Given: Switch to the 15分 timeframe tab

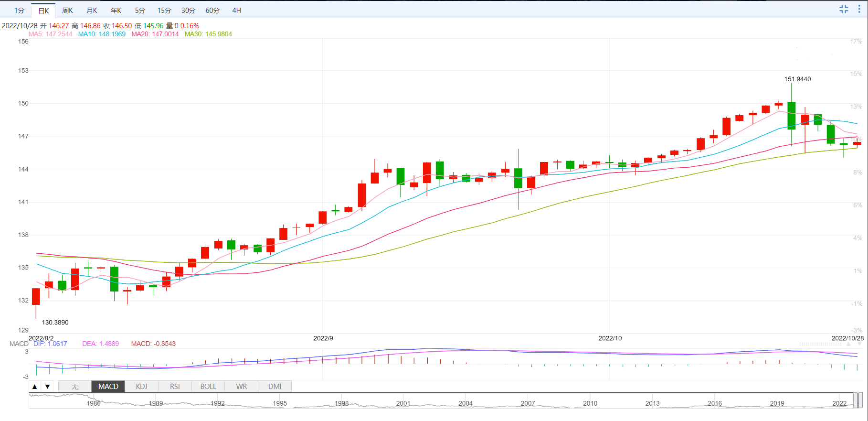Looking at the screenshot, I should tap(164, 11).
